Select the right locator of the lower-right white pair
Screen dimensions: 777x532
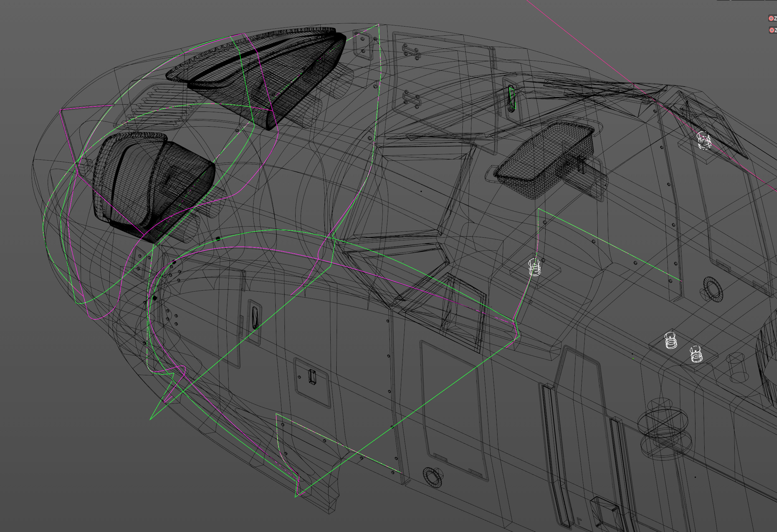(x=696, y=354)
